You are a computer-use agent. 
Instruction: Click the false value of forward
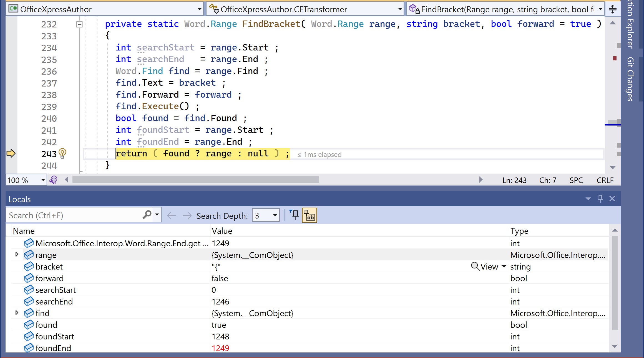point(220,278)
